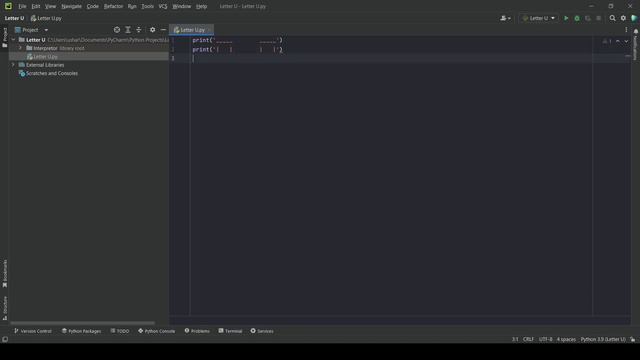Open the File menu

coord(22,6)
